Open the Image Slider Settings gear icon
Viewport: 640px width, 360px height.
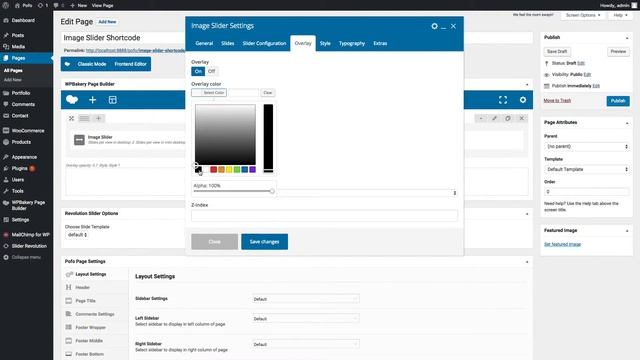(x=434, y=26)
